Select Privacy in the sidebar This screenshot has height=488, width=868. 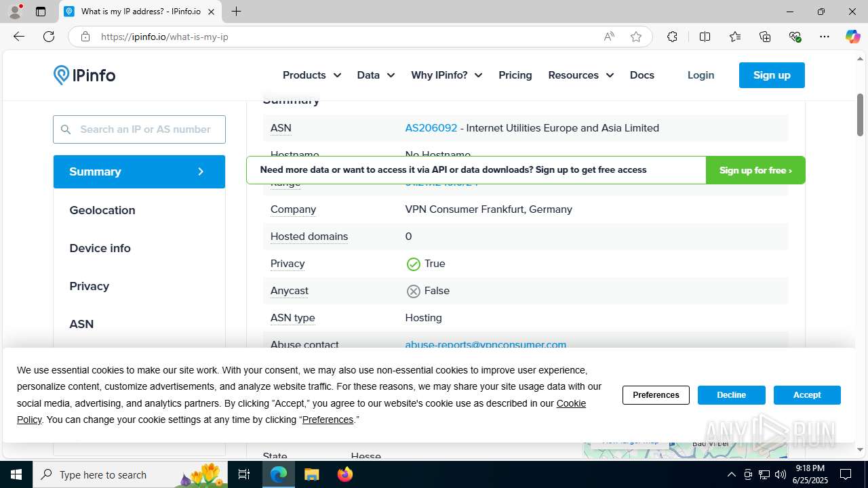click(x=89, y=286)
